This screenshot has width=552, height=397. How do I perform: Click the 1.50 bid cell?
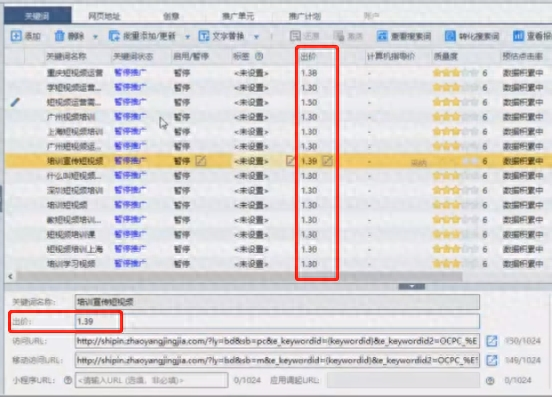tap(309, 102)
